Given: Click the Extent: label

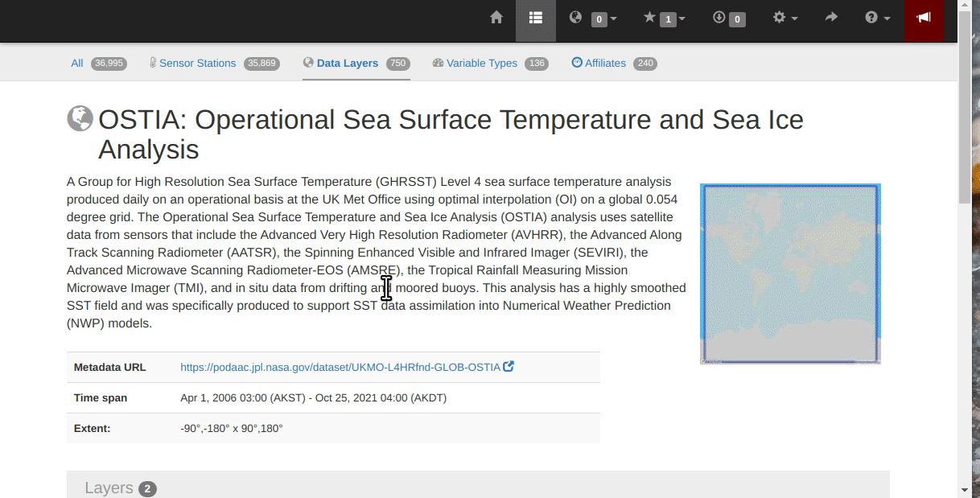Looking at the screenshot, I should [x=93, y=428].
